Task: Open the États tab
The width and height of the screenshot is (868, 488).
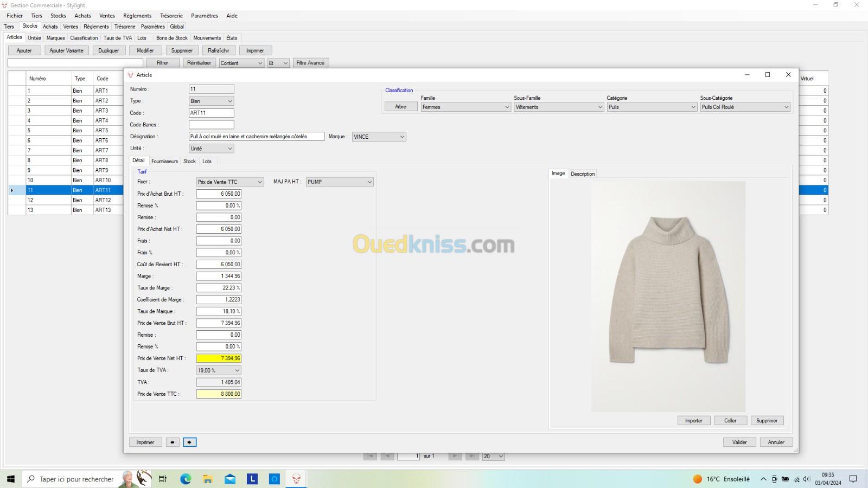Action: 232,38
